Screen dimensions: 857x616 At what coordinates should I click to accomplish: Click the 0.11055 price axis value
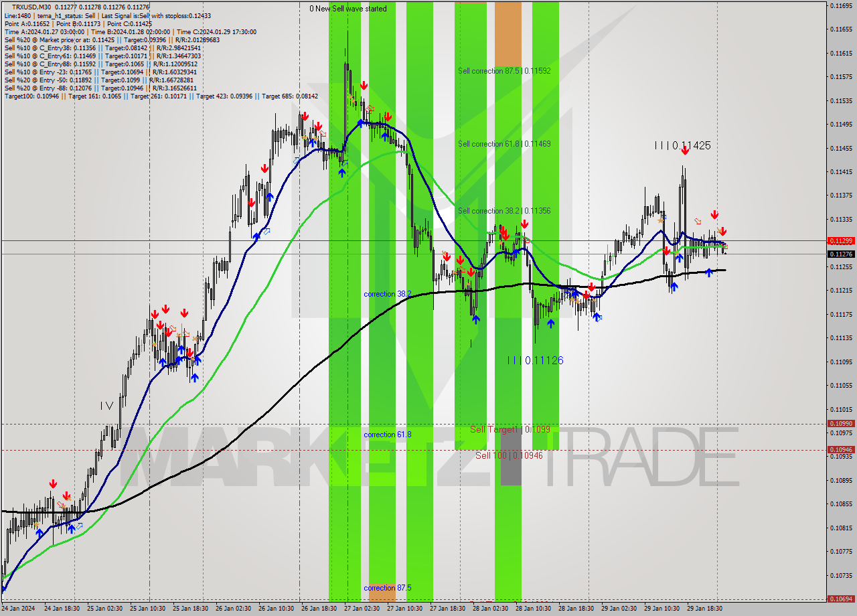840,385
